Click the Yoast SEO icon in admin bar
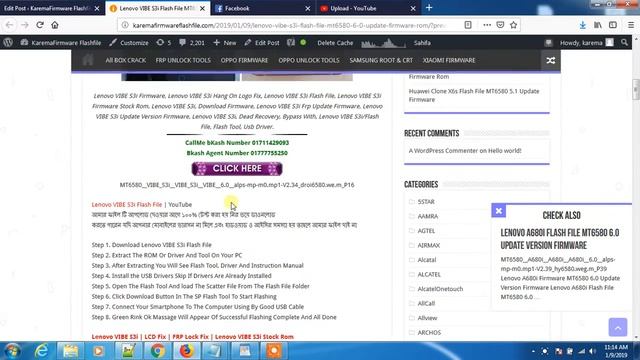The height and width of the screenshot is (360, 640). point(291,42)
